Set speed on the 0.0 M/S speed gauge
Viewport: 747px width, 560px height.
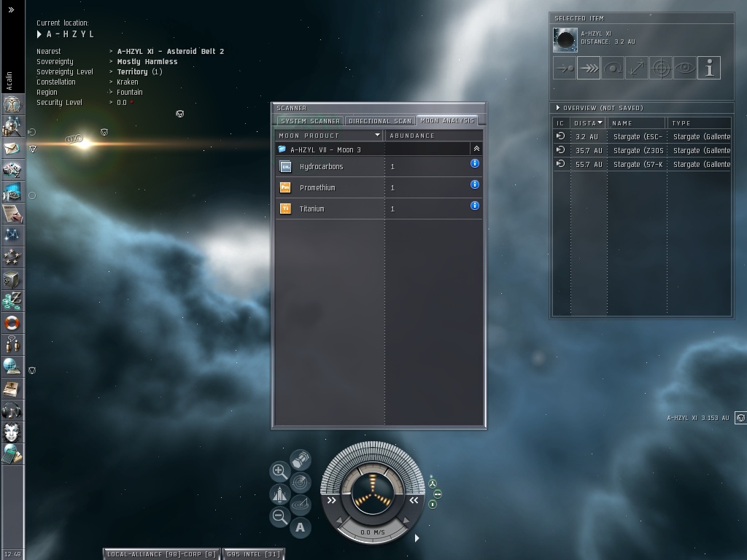point(373,532)
